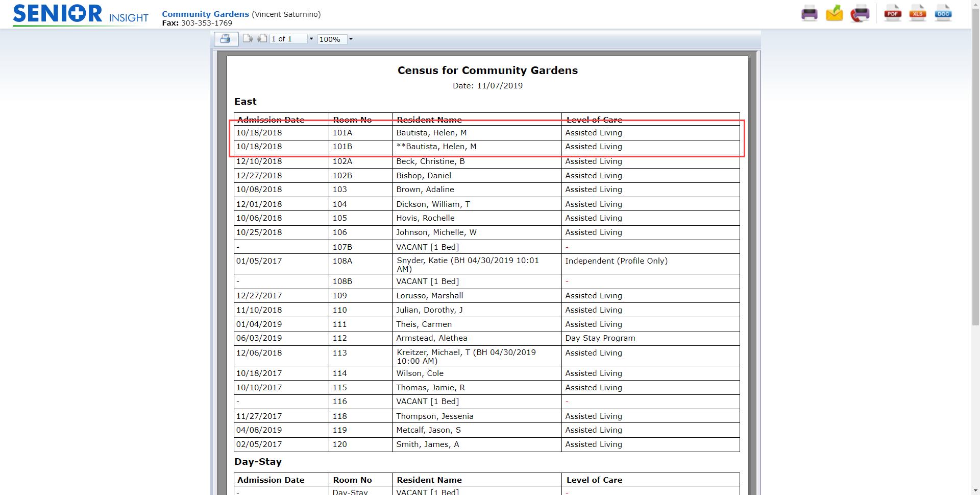The width and height of the screenshot is (980, 495).
Task: Click room number 108B cell
Action: [x=360, y=281]
